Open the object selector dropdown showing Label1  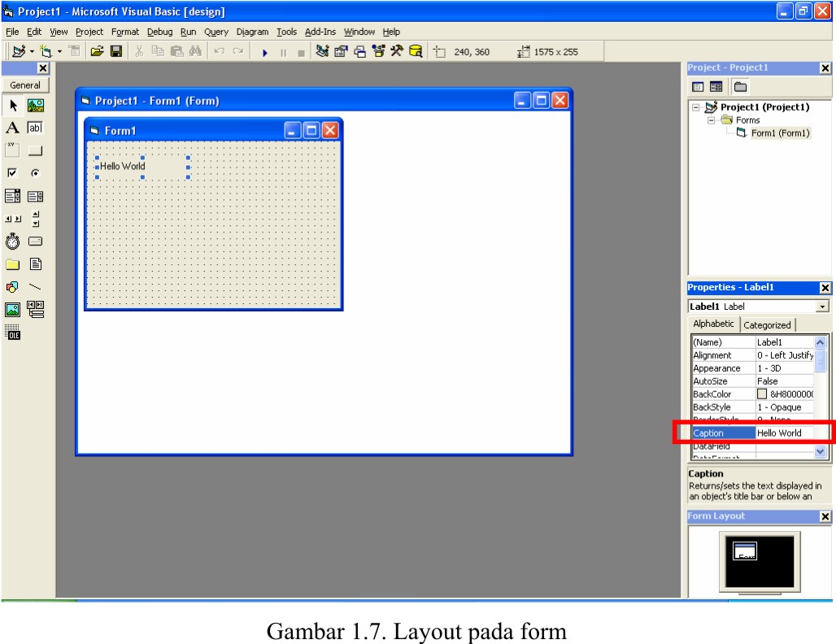pyautogui.click(x=824, y=305)
